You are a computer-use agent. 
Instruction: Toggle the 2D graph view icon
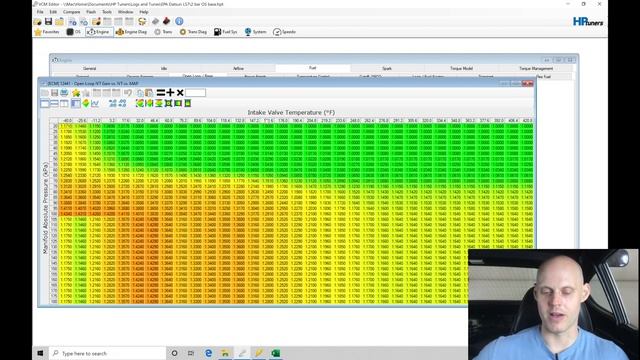pos(95,104)
